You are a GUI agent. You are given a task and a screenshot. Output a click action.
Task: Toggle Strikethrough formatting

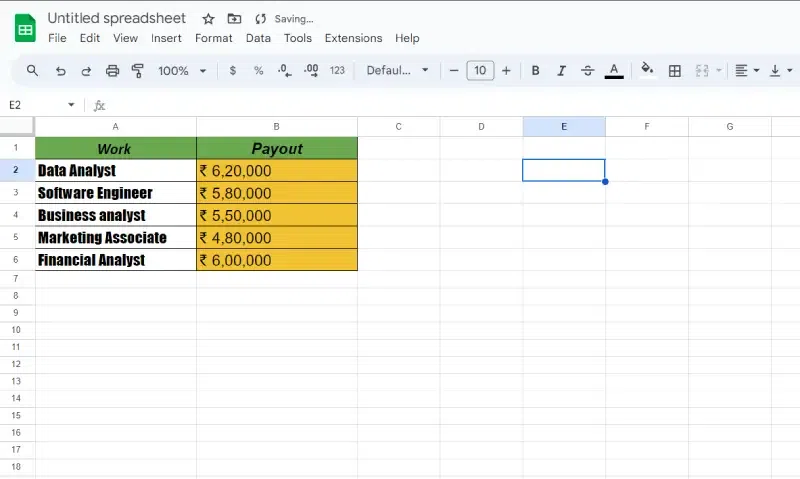[588, 70]
